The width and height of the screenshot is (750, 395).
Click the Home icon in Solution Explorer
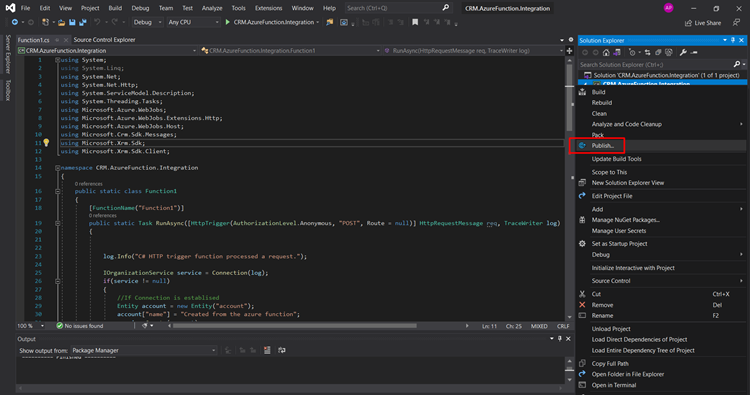[x=606, y=52]
